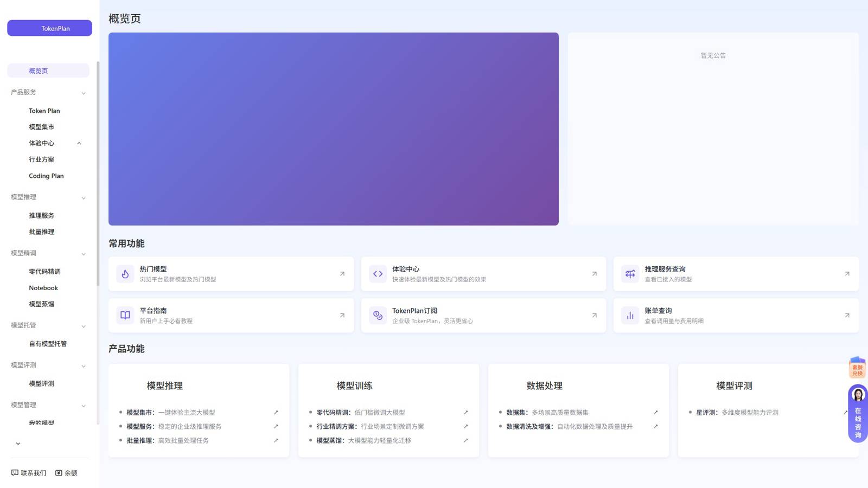
Task: Open 热门模型 via its arrow icon
Action: (342, 274)
